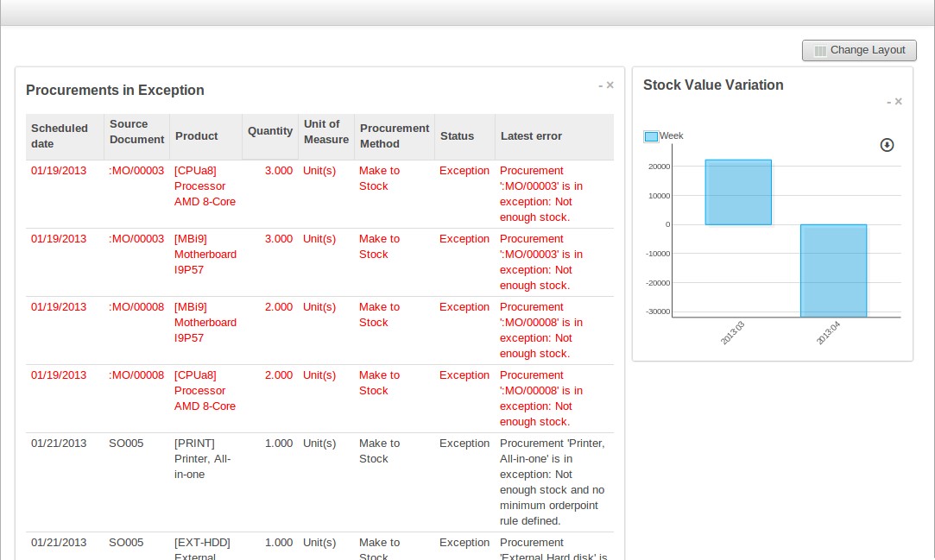The height and width of the screenshot is (560, 935).
Task: Download the Stock Value Variation chart
Action: tap(887, 145)
